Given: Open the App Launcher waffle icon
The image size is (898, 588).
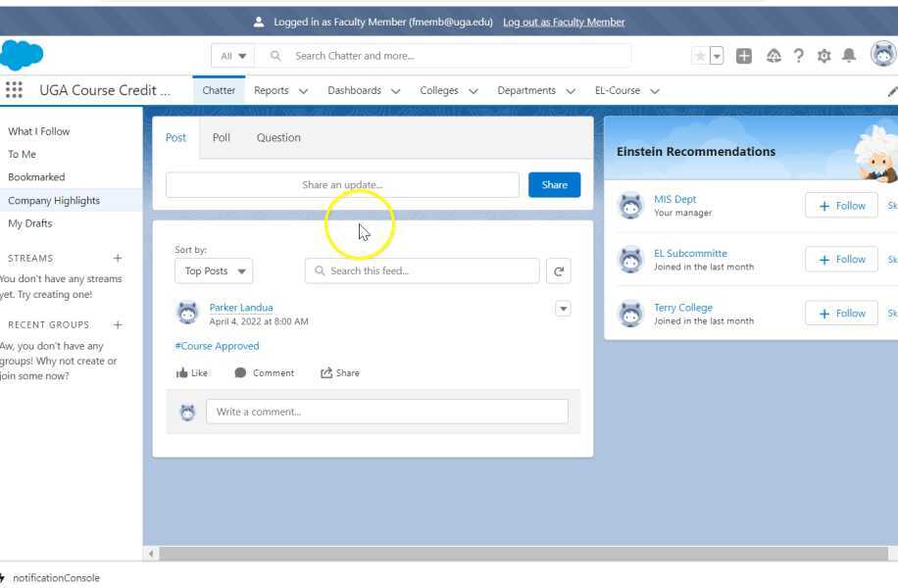Looking at the screenshot, I should [15, 90].
